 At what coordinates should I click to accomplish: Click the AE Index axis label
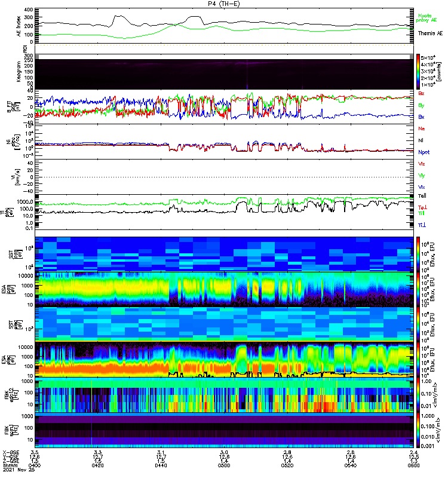pos(19,26)
